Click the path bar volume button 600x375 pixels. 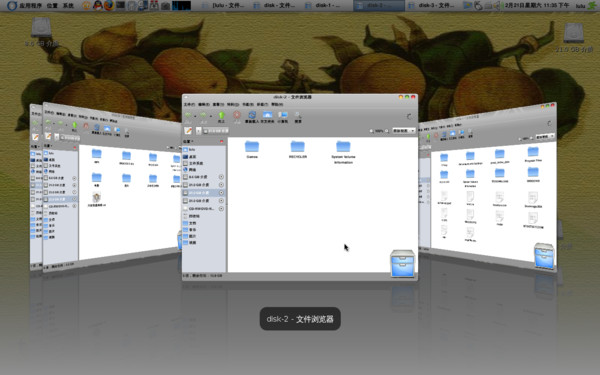215,131
